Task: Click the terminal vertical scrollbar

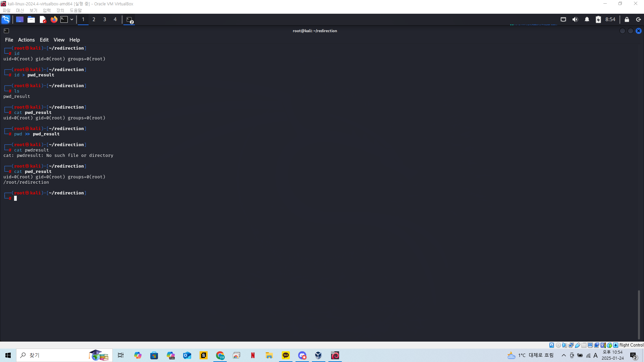Action: (639, 314)
